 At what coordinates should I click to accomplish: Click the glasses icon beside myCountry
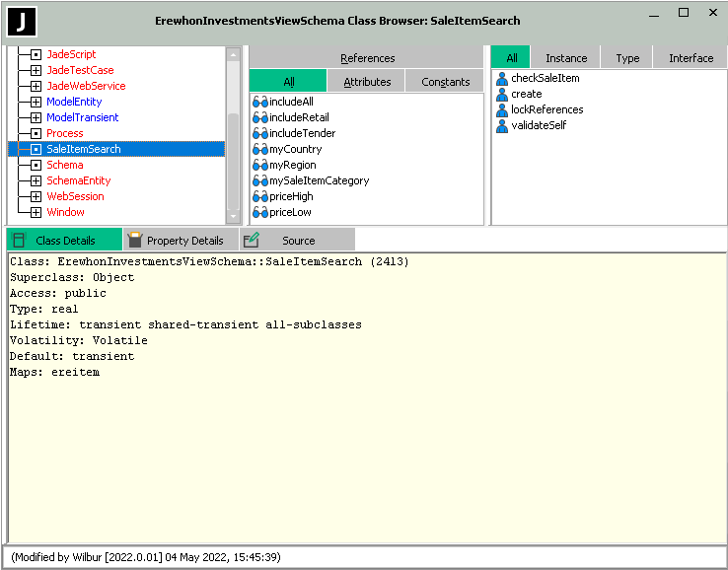(260, 149)
